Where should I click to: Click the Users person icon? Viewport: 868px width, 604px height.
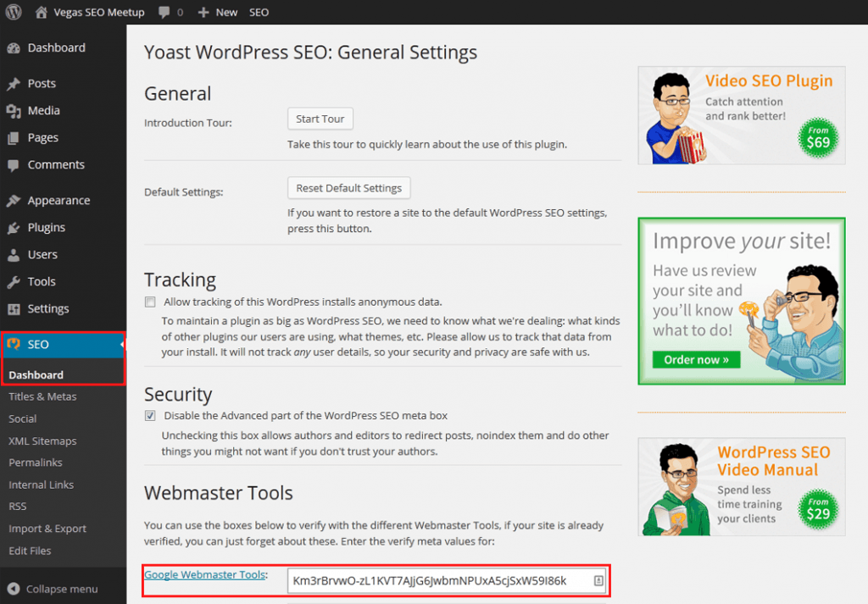pos(14,254)
